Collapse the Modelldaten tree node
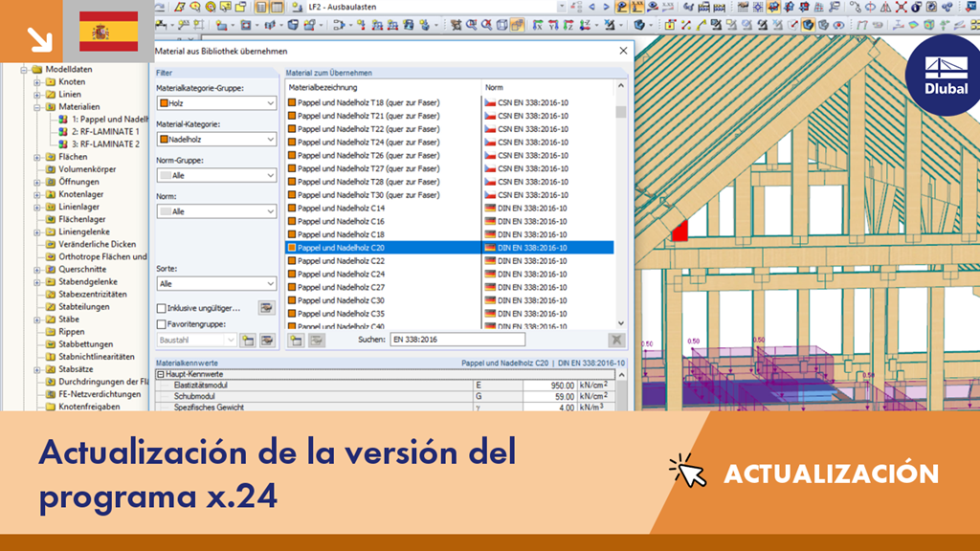The image size is (980, 551). pyautogui.click(x=24, y=69)
